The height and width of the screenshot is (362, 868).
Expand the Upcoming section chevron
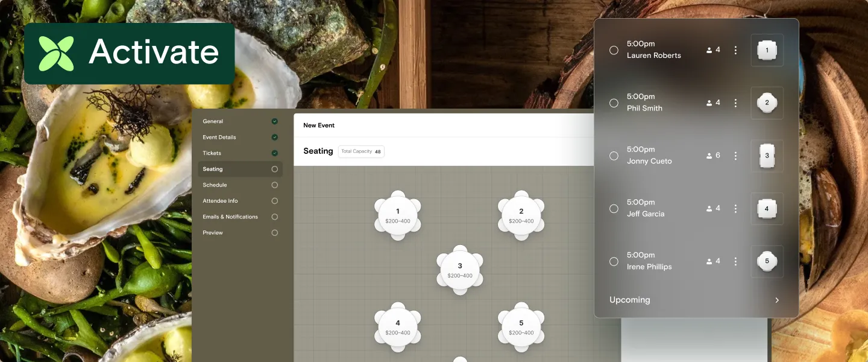(x=777, y=300)
